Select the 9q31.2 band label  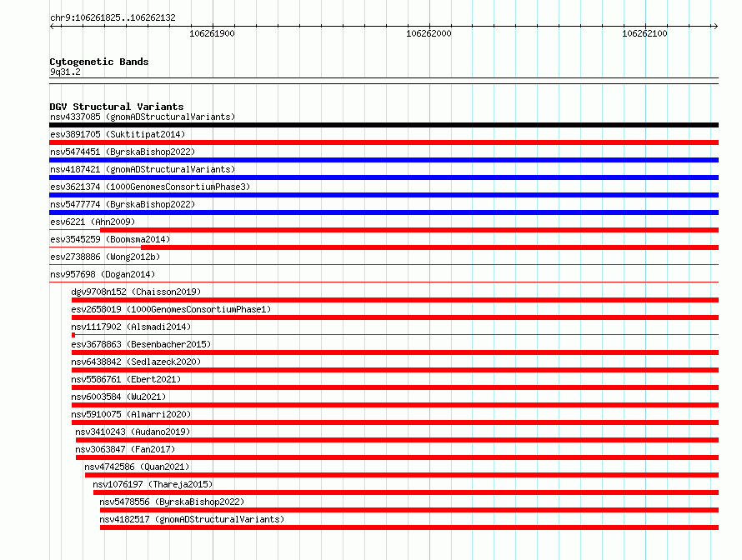click(x=65, y=72)
